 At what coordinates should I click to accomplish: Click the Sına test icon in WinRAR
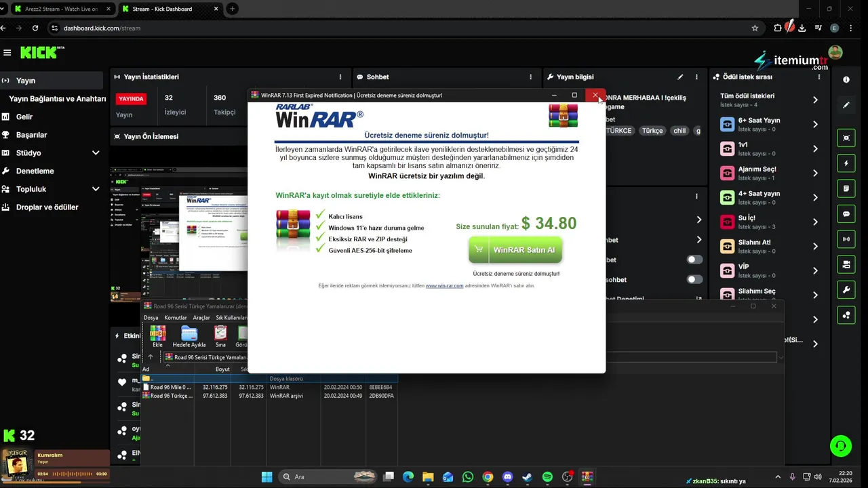point(220,336)
